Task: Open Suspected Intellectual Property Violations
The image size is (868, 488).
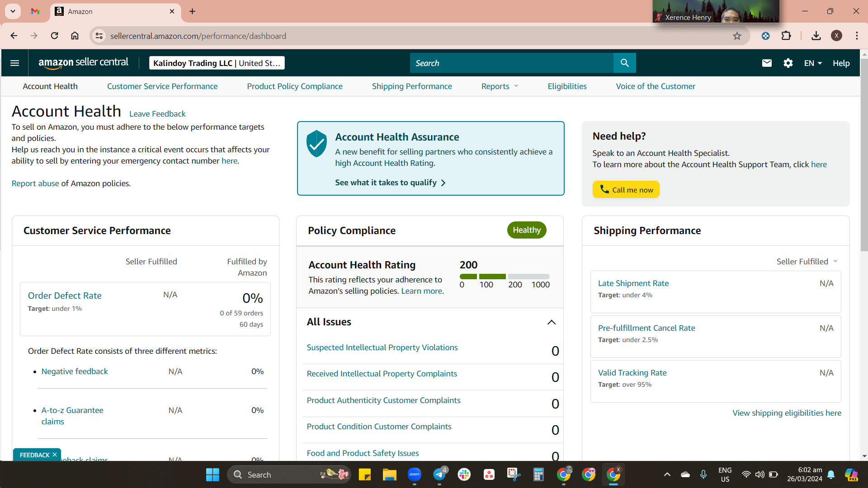Action: coord(382,347)
